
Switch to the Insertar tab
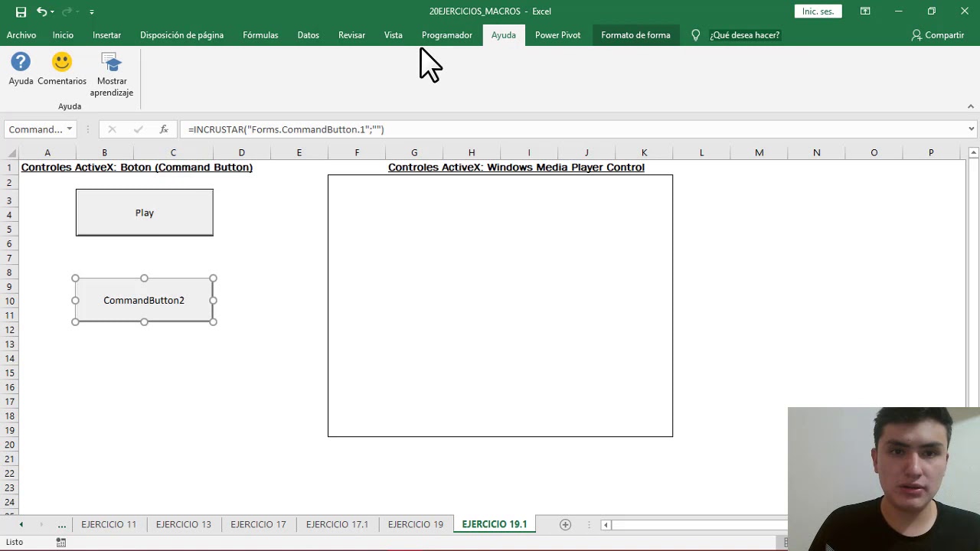pos(106,35)
